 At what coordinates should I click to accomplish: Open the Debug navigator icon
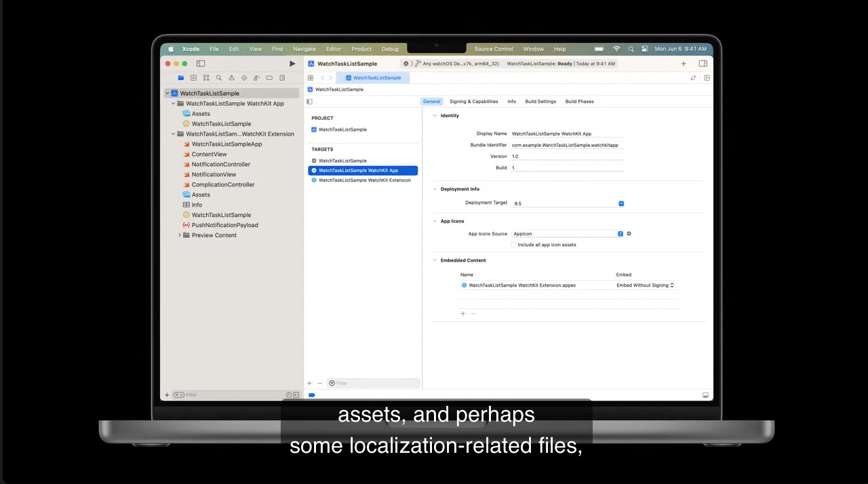tap(256, 78)
